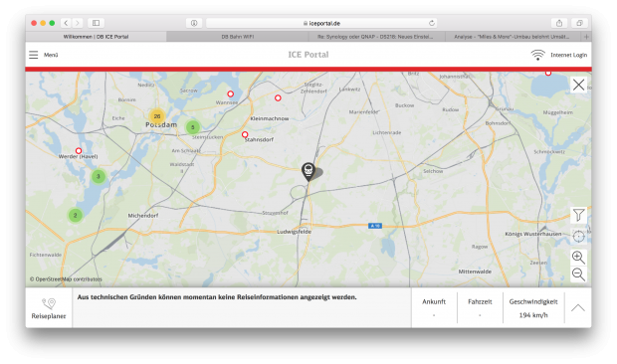Click the Michendorf map label
Screen dimensions: 617x364
[143, 216]
